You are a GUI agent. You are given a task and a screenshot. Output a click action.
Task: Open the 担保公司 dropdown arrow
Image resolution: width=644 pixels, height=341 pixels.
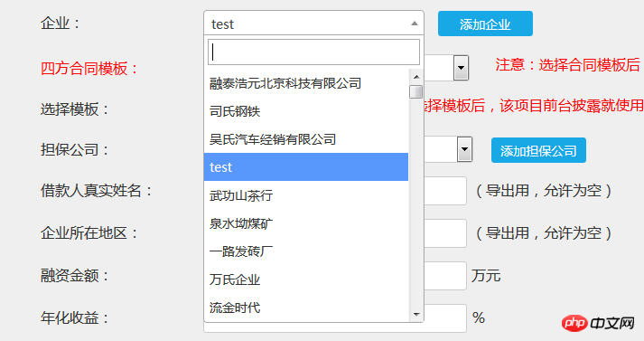tap(464, 149)
